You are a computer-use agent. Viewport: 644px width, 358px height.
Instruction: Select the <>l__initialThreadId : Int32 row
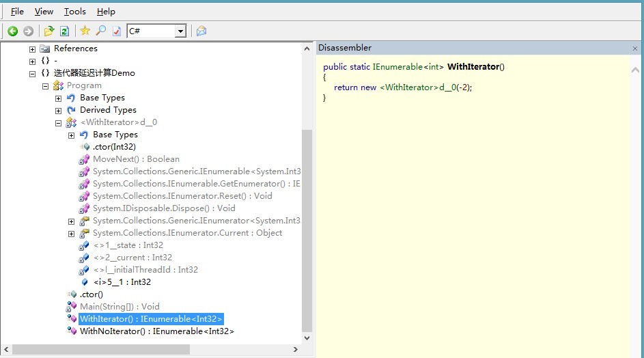point(145,270)
